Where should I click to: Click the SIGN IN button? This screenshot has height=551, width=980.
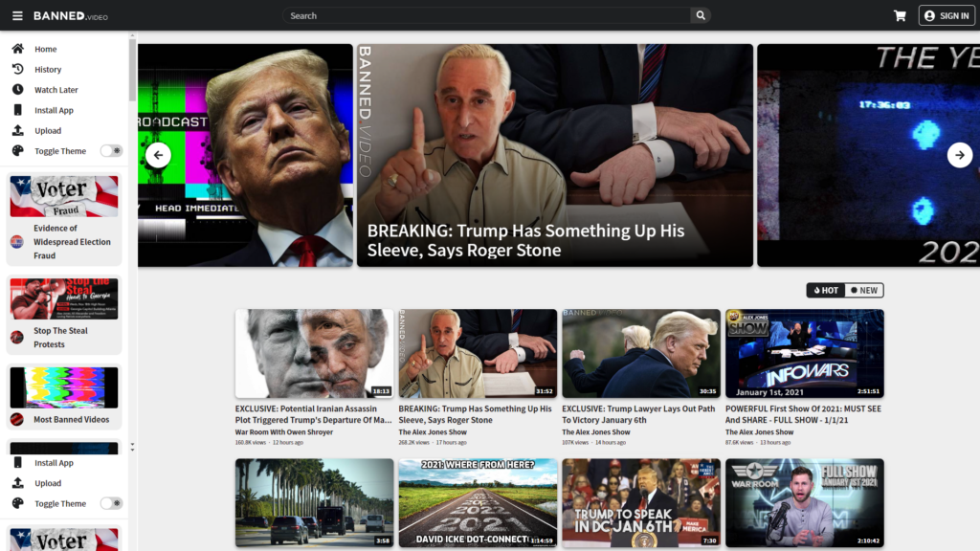(x=947, y=15)
